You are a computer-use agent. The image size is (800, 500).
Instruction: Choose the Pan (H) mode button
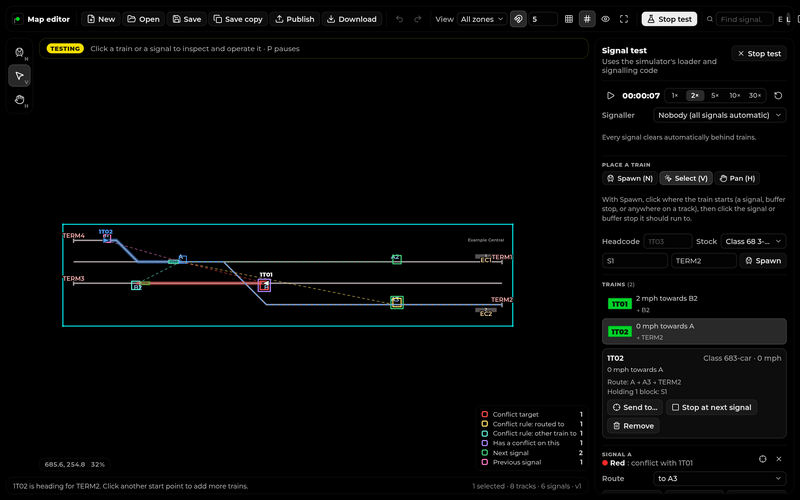click(x=737, y=178)
